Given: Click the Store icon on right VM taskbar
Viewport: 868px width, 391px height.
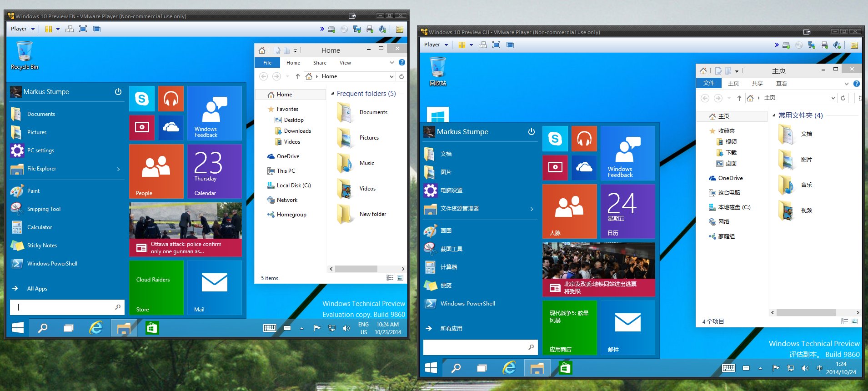Looking at the screenshot, I should pyautogui.click(x=565, y=368).
